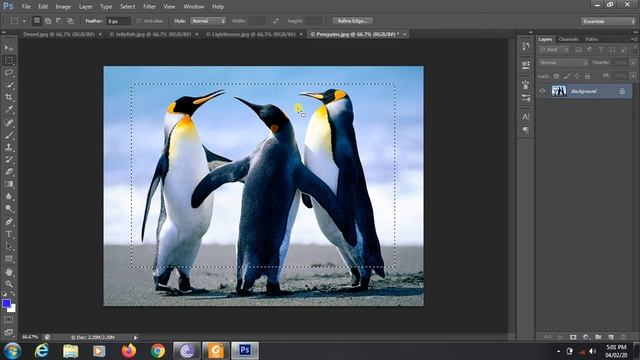This screenshot has width=640, height=360.
Task: Select the Path Selection tool
Action: point(9,246)
